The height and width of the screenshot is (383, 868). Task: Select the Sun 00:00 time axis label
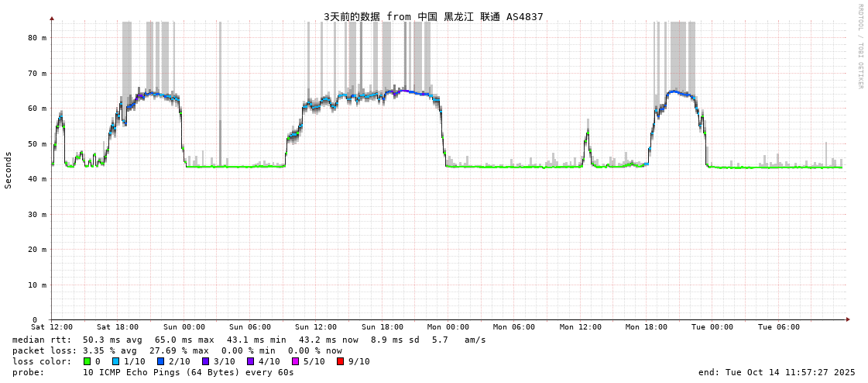[184, 327]
